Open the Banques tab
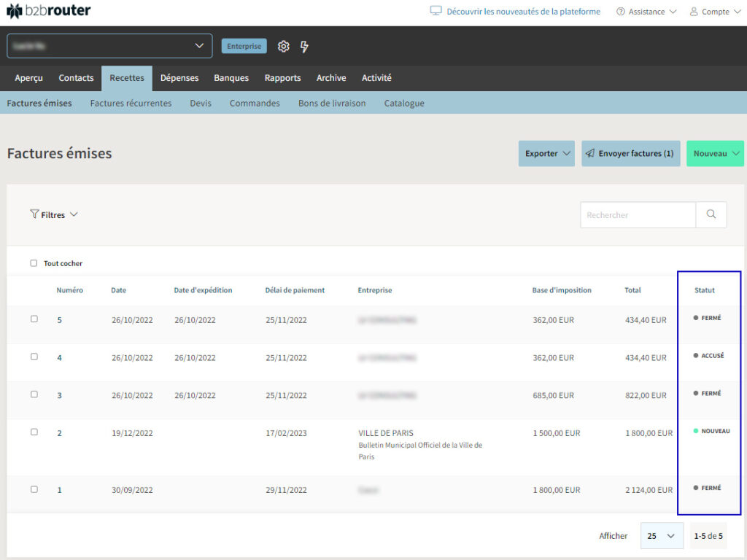The width and height of the screenshot is (747, 560). 231,77
